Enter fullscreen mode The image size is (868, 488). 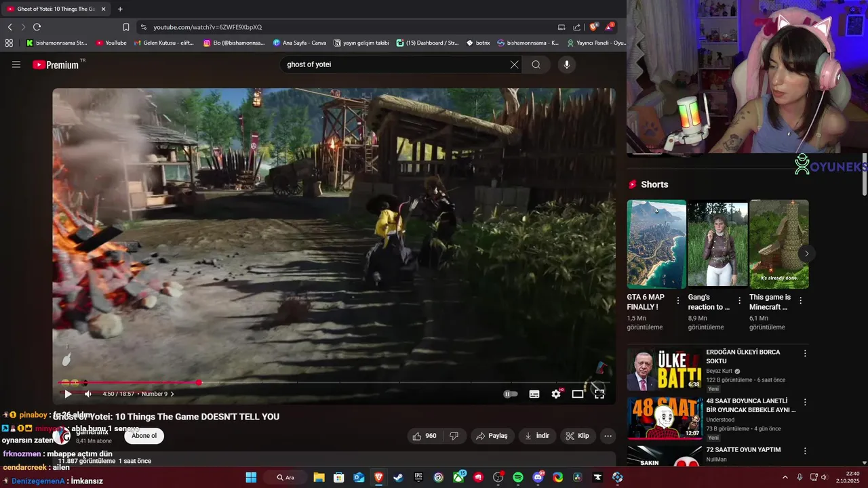pos(599,394)
